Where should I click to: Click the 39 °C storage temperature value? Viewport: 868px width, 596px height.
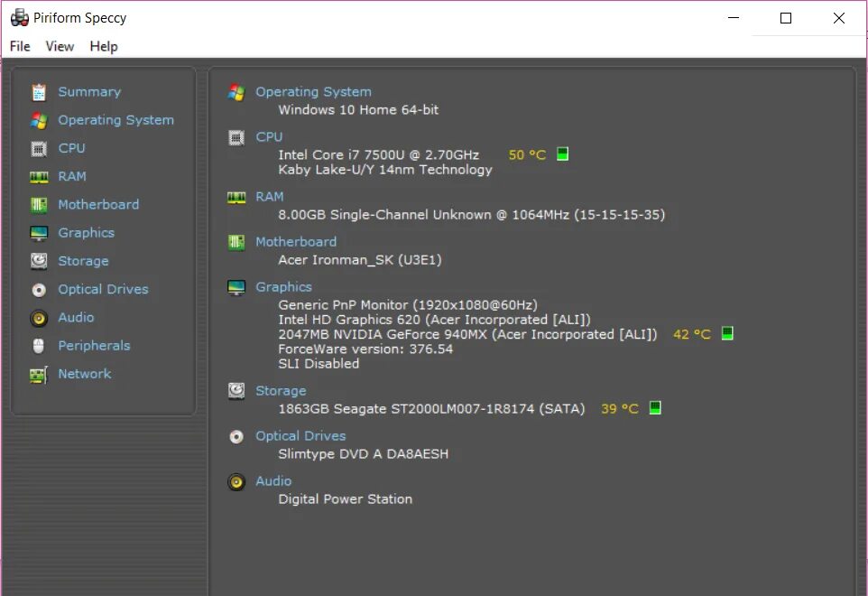pyautogui.click(x=620, y=409)
